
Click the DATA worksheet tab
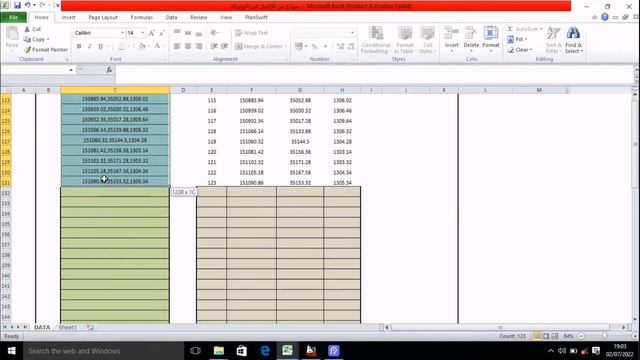coord(42,327)
